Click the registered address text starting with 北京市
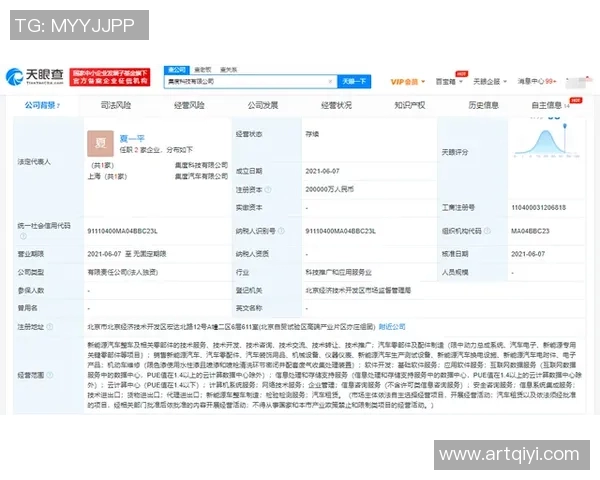The width and height of the screenshot is (600, 480). [x=231, y=327]
